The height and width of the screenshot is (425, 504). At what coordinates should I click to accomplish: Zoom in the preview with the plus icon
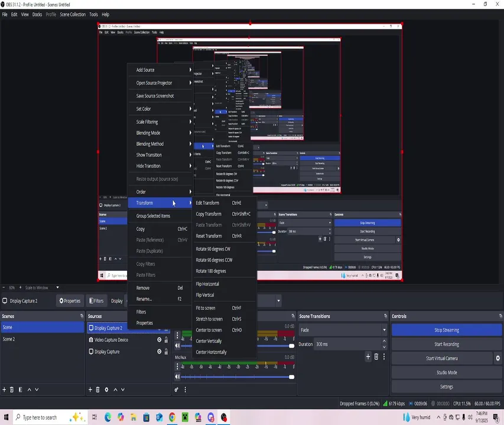(x=20, y=287)
